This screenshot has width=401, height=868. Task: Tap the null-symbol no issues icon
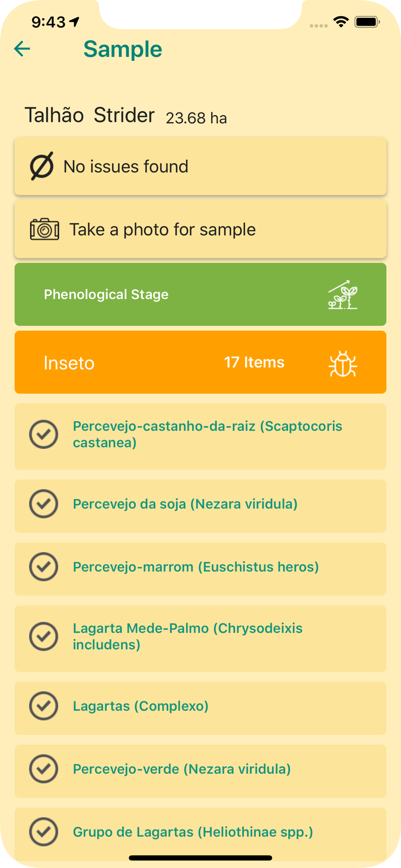[x=42, y=166]
